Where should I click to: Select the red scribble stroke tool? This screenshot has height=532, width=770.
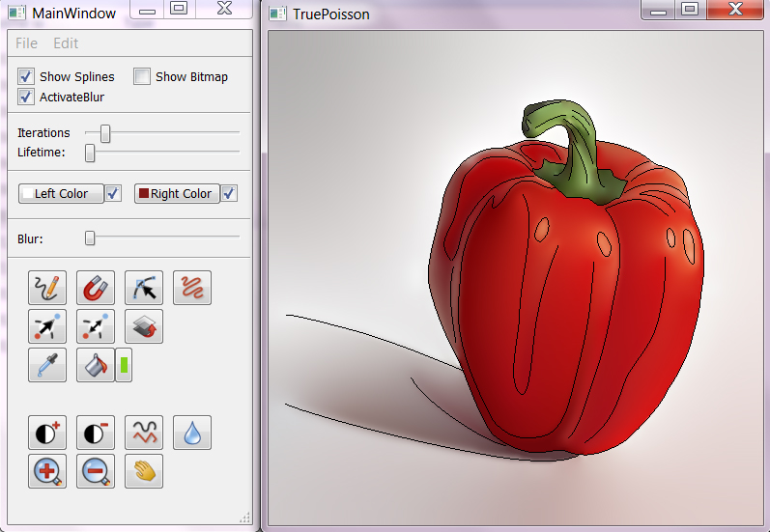click(x=192, y=288)
